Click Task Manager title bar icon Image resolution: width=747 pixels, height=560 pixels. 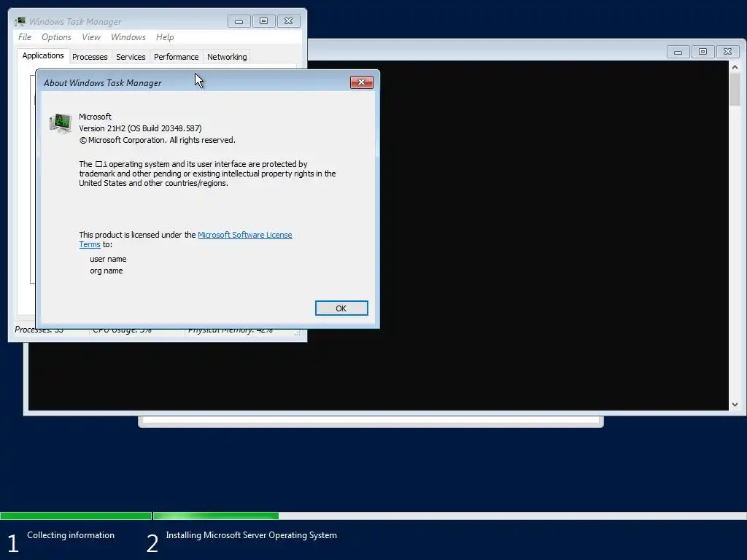click(20, 21)
